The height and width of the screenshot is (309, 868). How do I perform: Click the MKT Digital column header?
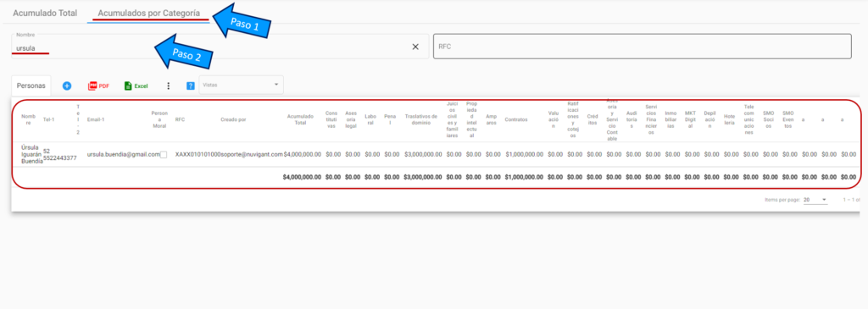(690, 119)
